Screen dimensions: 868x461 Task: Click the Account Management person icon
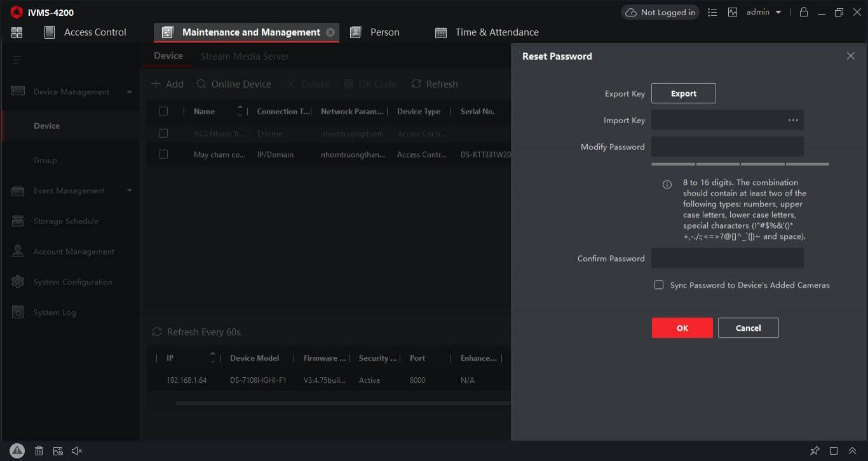click(18, 251)
